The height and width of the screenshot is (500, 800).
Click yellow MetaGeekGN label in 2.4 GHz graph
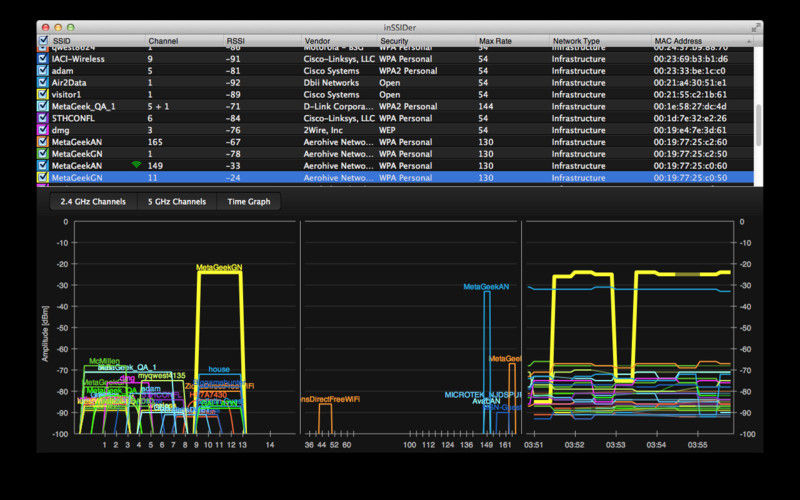coord(219,267)
